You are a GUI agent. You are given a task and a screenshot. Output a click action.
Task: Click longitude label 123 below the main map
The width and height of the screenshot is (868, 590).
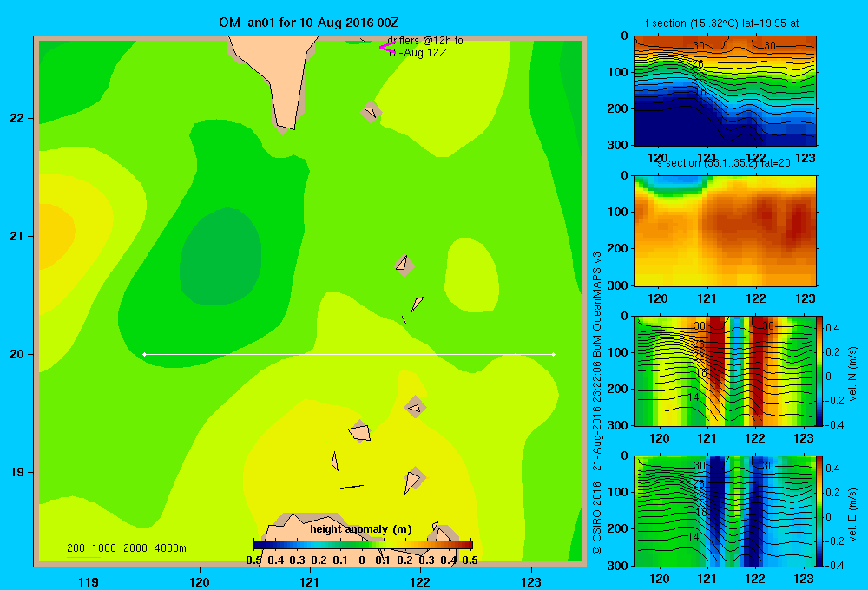[531, 581]
